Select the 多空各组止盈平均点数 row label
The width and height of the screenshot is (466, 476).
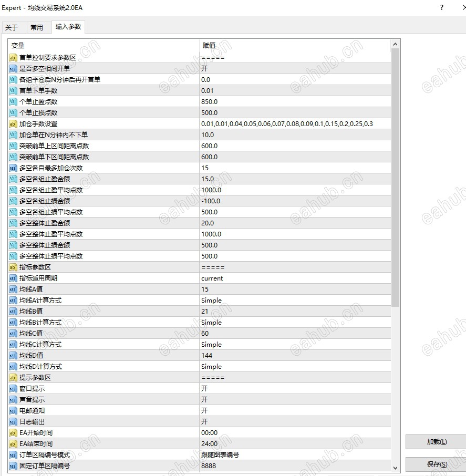(51, 190)
